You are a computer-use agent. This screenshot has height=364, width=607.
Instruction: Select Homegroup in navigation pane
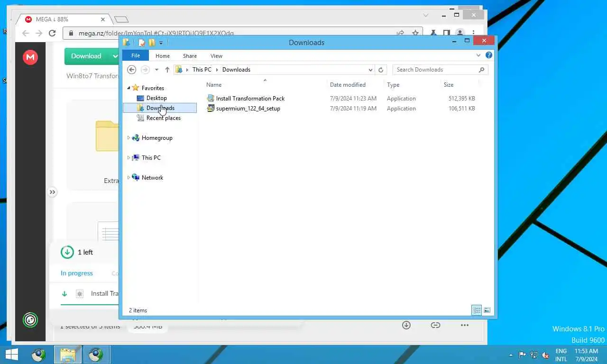[157, 138]
